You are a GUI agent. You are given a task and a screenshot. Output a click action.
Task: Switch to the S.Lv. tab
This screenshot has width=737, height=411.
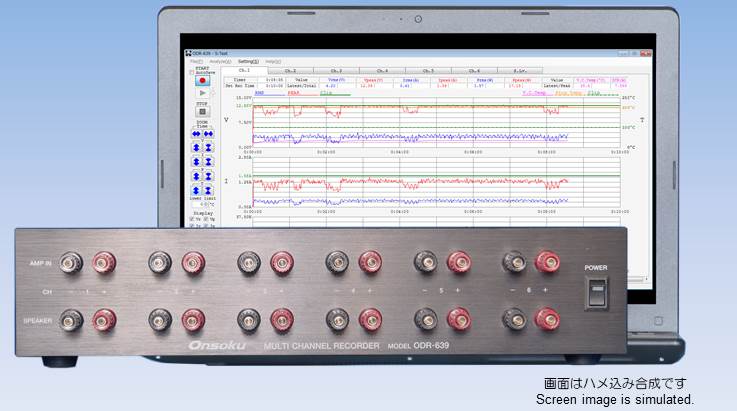pos(519,71)
